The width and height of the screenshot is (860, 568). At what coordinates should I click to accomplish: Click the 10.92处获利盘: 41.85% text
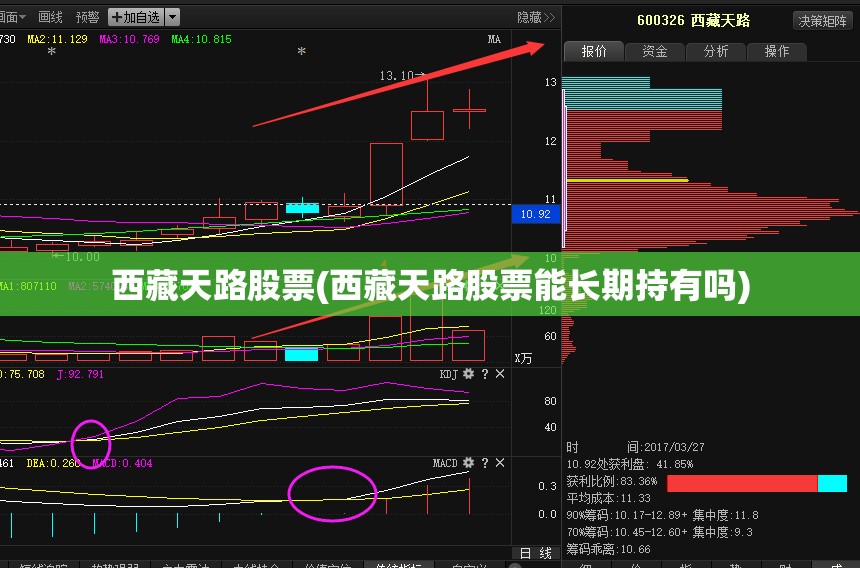(x=630, y=464)
